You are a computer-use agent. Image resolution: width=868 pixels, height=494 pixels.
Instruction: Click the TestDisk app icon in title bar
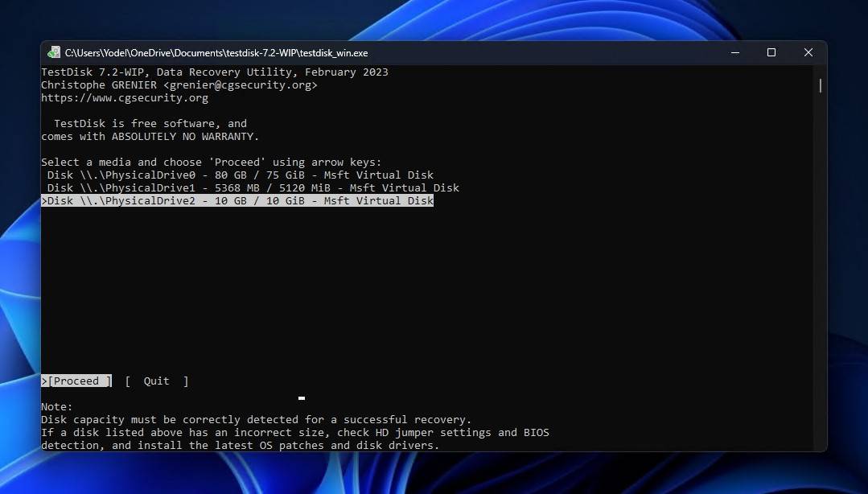pyautogui.click(x=54, y=52)
